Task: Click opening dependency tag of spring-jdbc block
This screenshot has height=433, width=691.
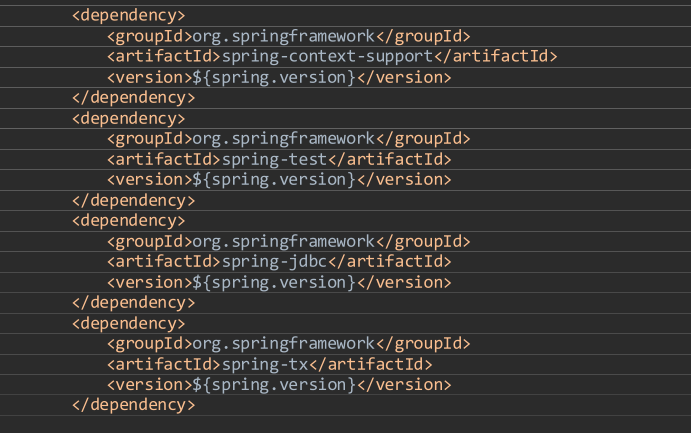Action: coord(129,221)
